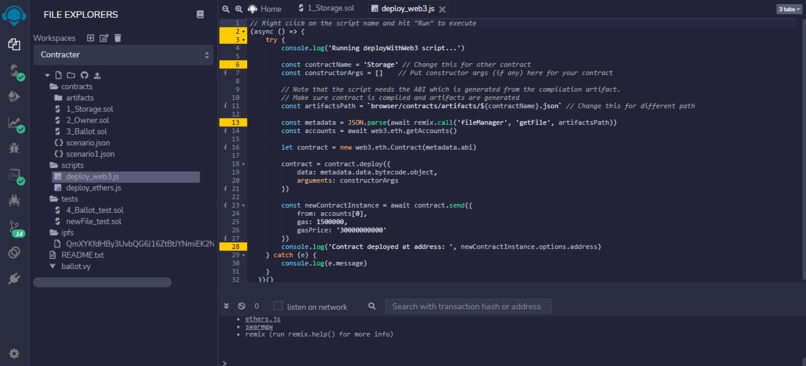Open the 3 tabs dropdown

[788, 9]
